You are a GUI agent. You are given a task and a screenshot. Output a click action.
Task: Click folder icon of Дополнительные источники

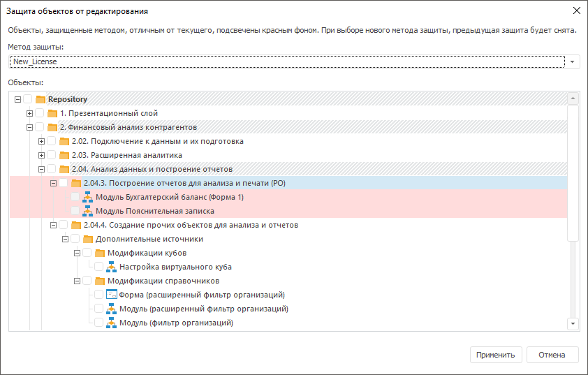pos(87,239)
